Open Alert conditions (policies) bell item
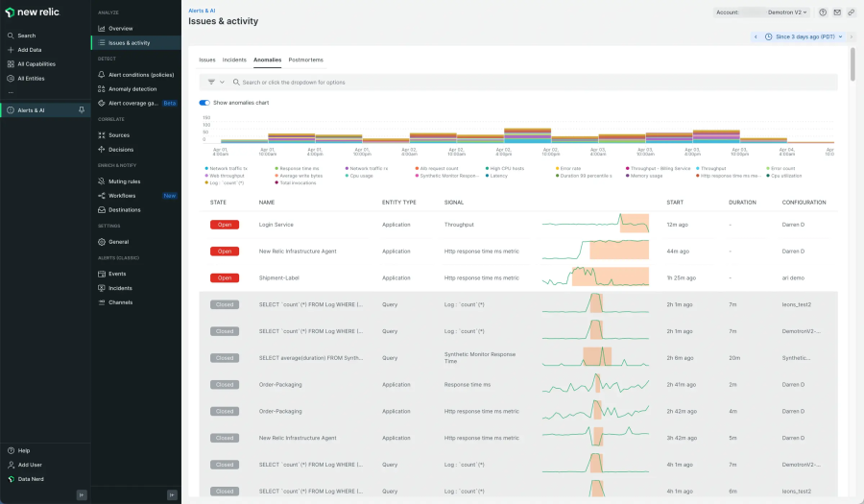Screen dimensions: 864x504 point(135,74)
